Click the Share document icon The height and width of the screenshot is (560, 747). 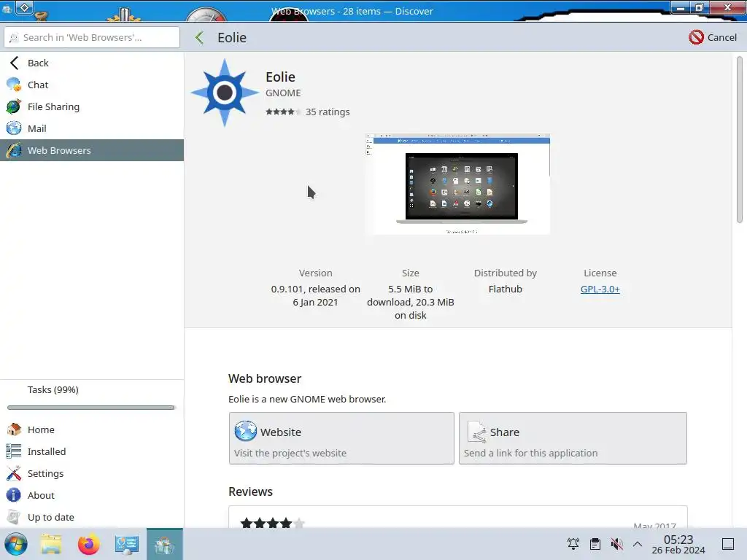point(476,432)
